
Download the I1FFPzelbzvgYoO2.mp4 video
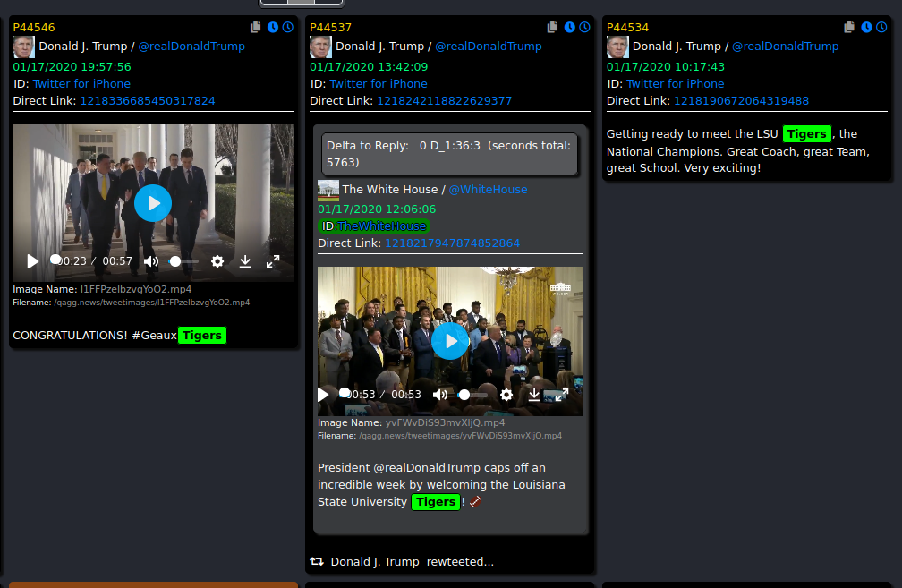click(x=245, y=261)
